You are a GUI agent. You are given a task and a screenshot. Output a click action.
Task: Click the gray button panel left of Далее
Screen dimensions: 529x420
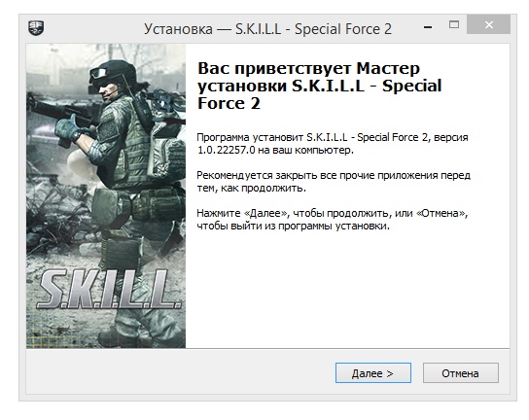pyautogui.click(x=181, y=371)
